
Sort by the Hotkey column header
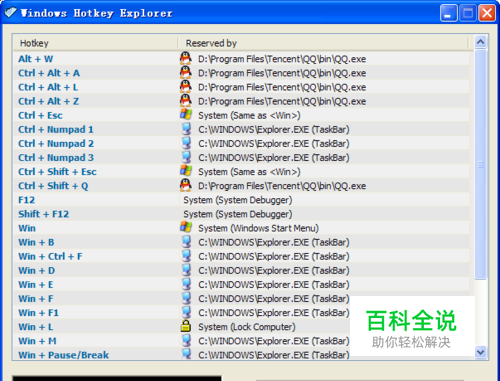coord(95,43)
